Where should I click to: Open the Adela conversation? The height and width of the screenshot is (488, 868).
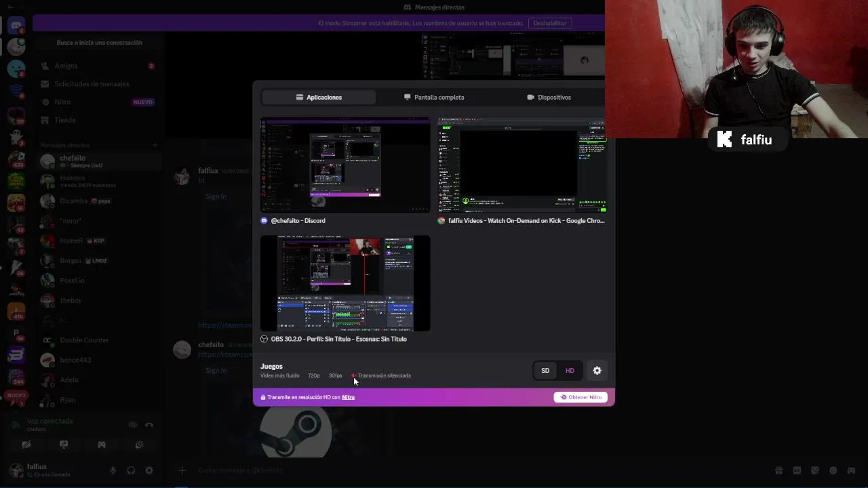pyautogui.click(x=98, y=380)
